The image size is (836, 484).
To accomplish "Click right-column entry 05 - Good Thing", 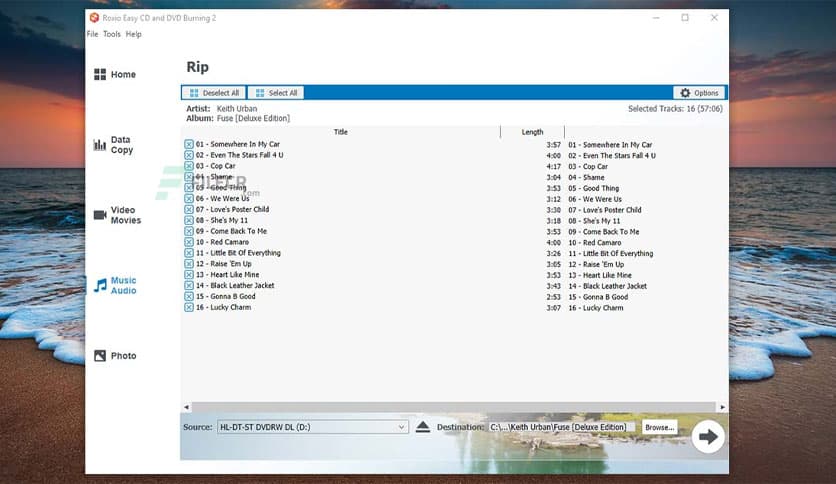I will (593, 188).
